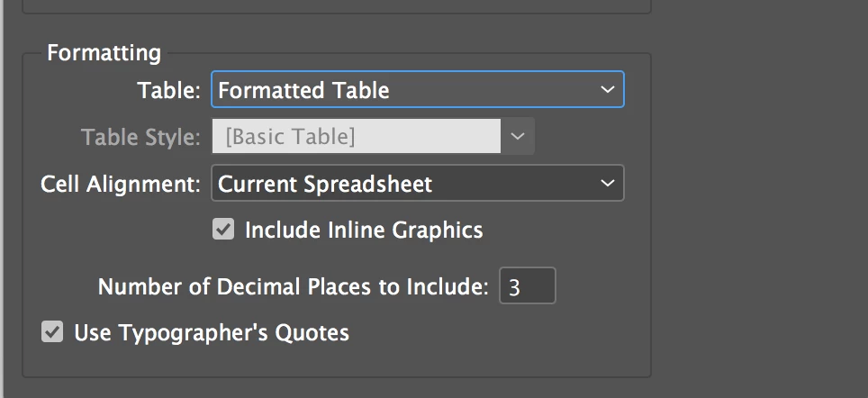Click the 'Formatting' group heading
Viewport: 868px width, 398px height.
[x=104, y=53]
